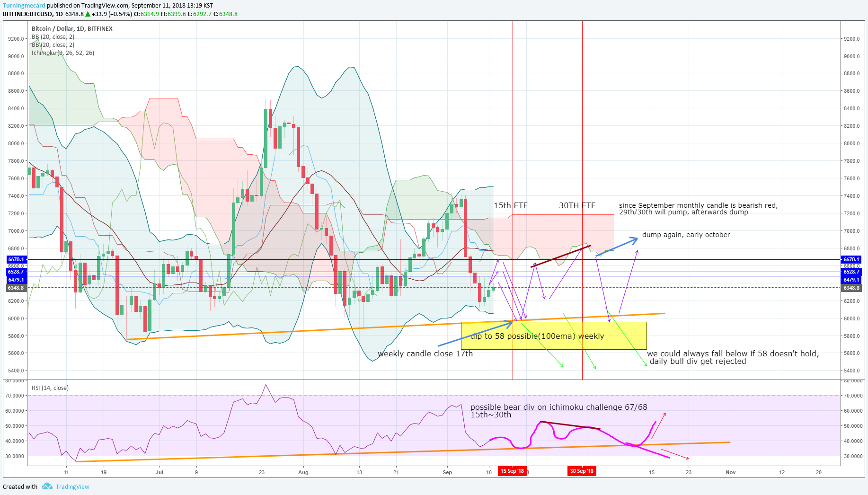This screenshot has width=868, height=495.
Task: Click the 'Nov' label on time axis
Action: (x=731, y=472)
